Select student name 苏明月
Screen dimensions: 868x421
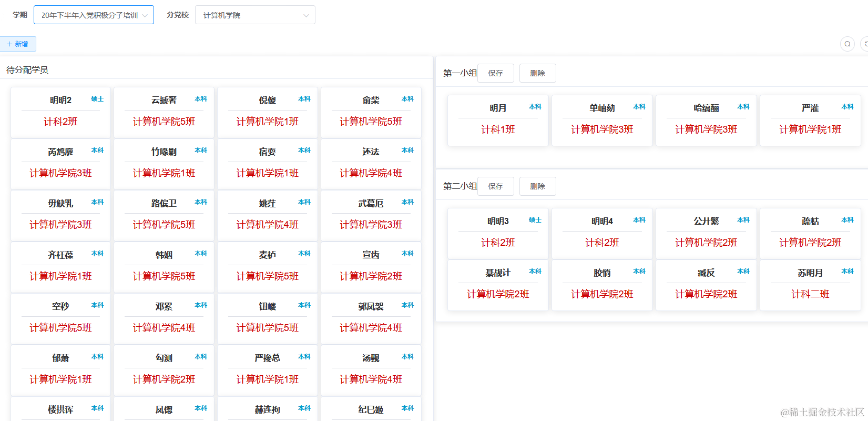(810, 273)
